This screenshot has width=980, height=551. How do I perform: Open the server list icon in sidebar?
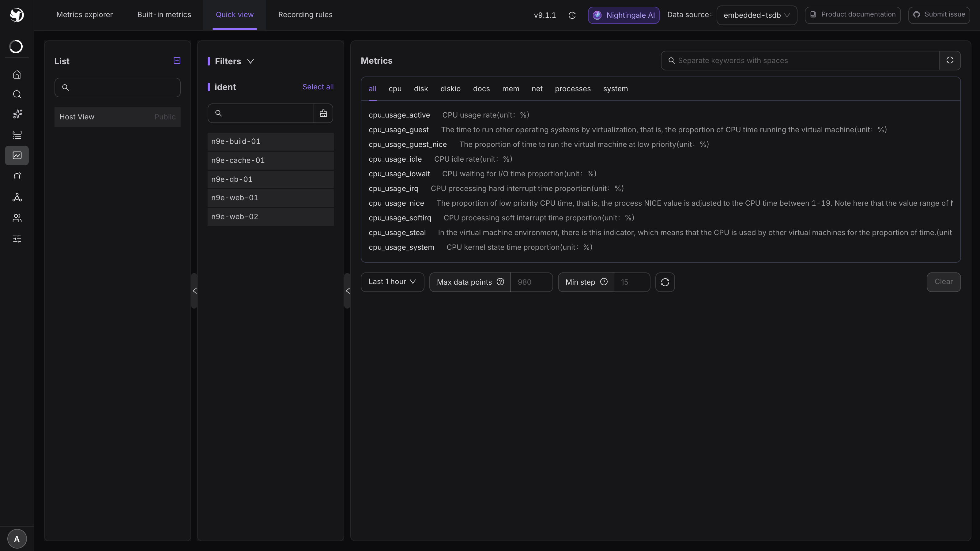(17, 135)
